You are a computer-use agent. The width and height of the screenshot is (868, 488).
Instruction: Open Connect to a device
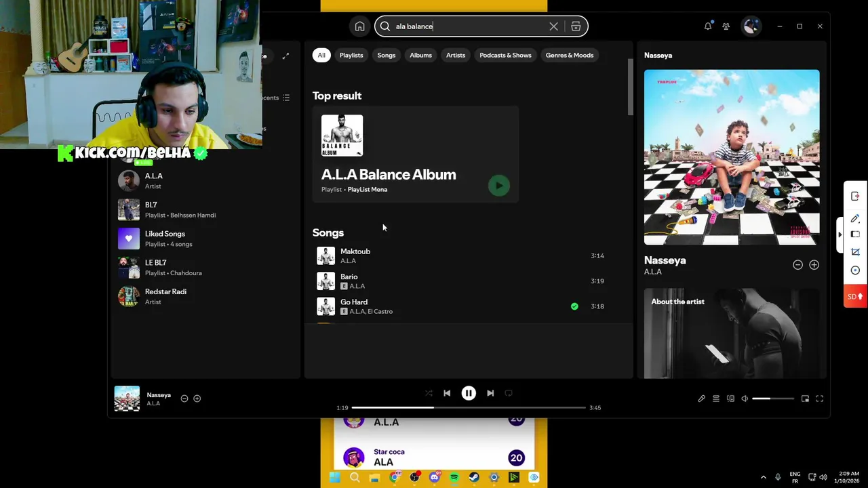(x=730, y=399)
